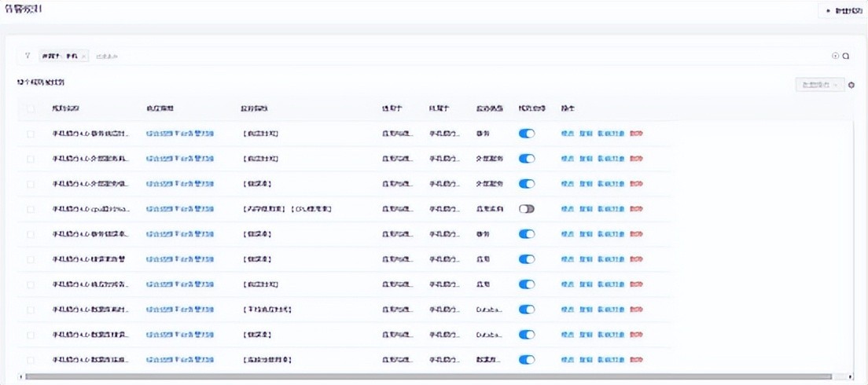Click the red delete link in last row
The image size is (868, 385).
click(x=636, y=360)
